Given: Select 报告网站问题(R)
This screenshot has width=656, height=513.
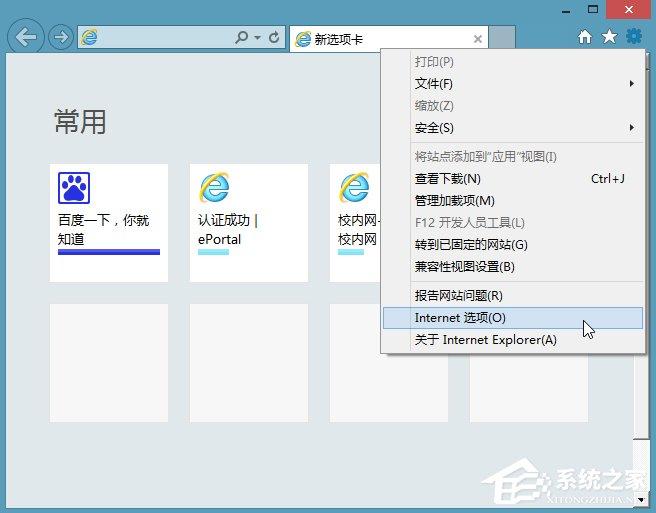Looking at the screenshot, I should pyautogui.click(x=513, y=295).
